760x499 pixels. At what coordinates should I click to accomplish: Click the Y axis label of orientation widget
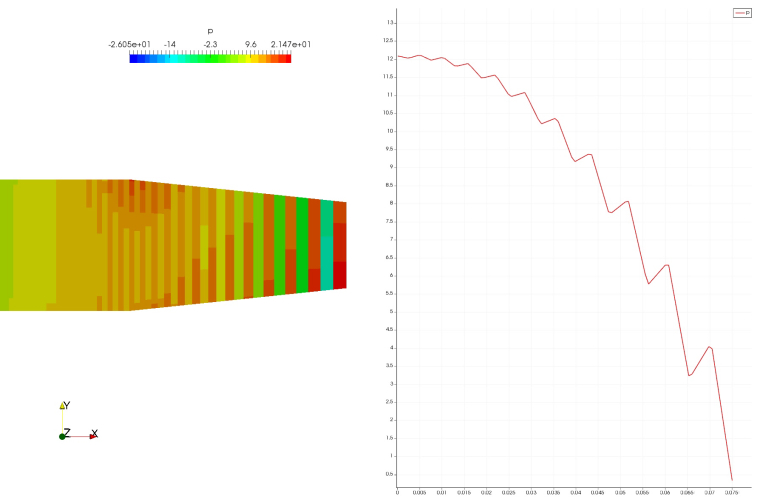[x=66, y=405]
